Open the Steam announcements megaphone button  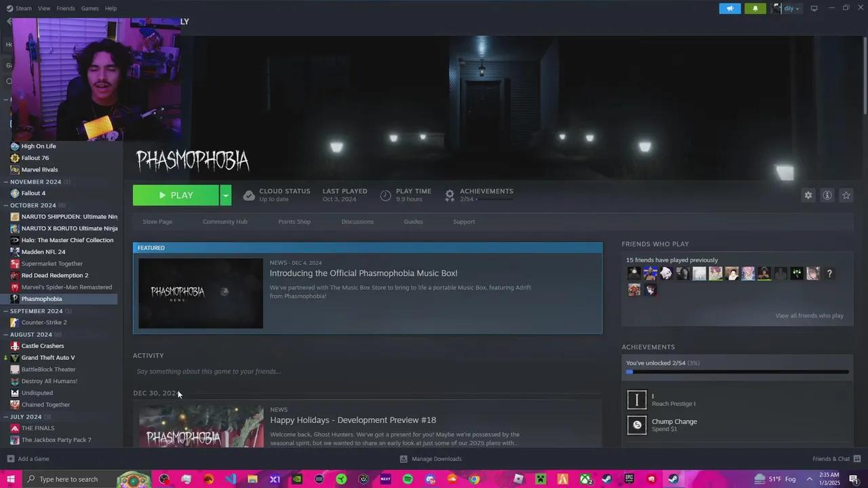coord(730,9)
